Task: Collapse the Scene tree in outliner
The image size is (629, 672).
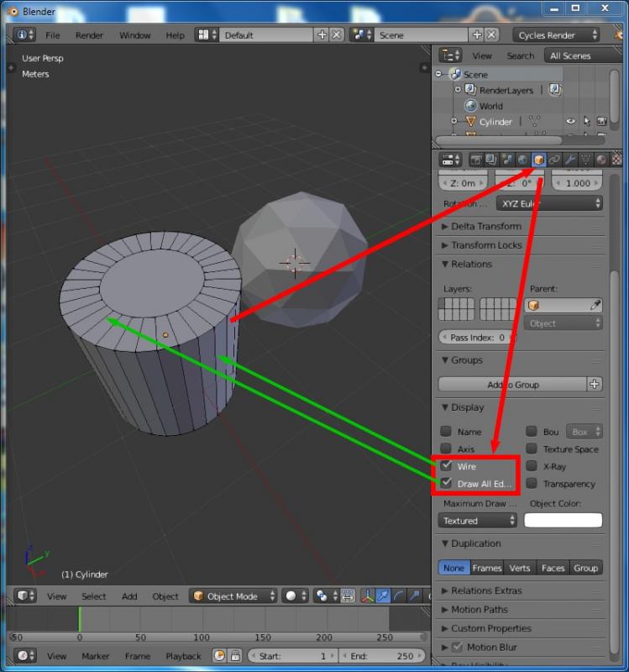Action: (x=438, y=74)
